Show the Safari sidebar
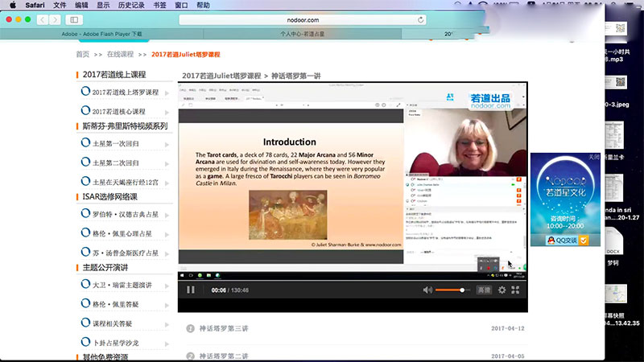644x362 pixels. click(x=74, y=19)
